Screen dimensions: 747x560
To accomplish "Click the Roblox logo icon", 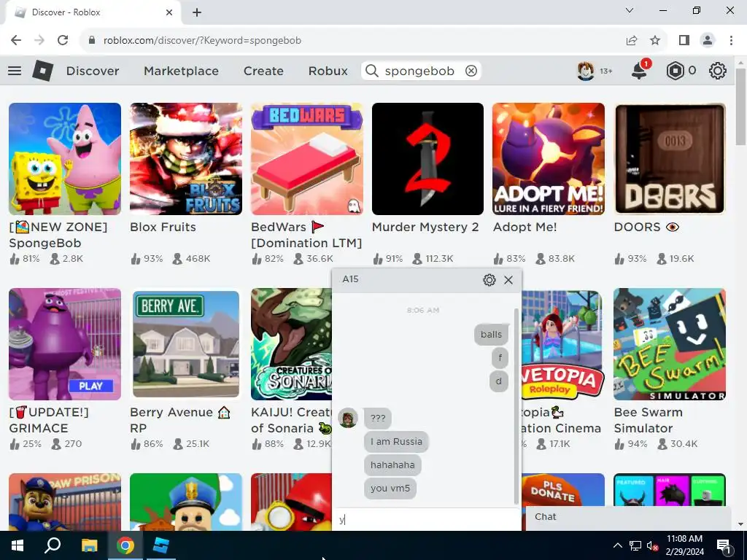I will click(x=43, y=71).
